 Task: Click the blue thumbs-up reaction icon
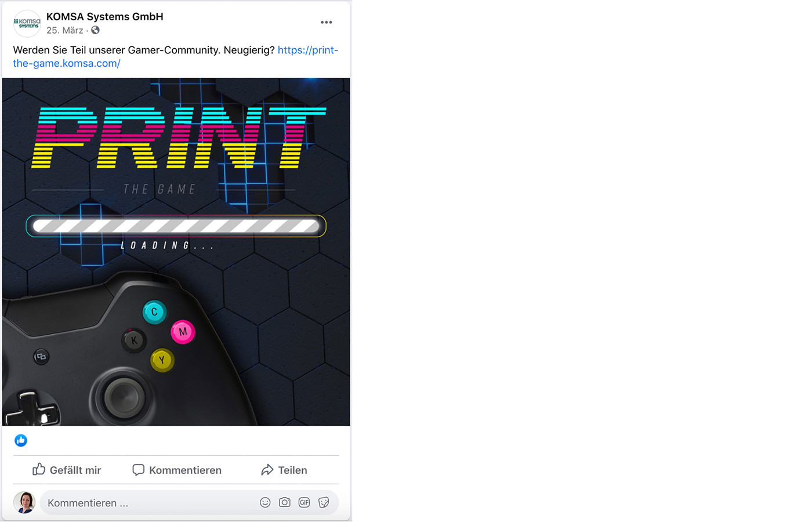click(x=21, y=441)
